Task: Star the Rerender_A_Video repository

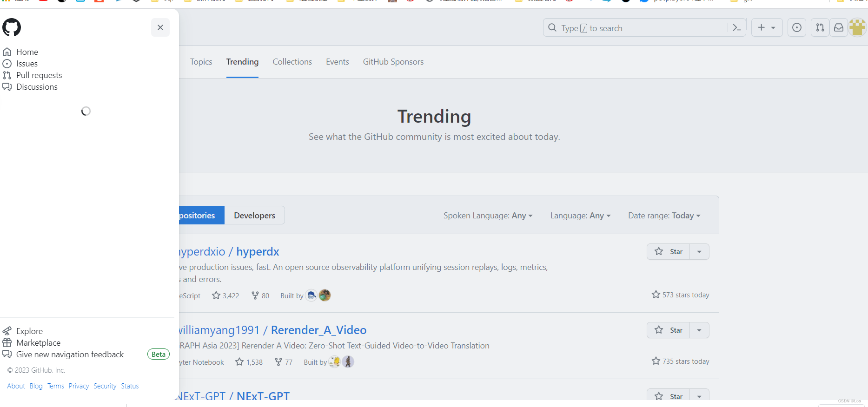Action: tap(669, 330)
